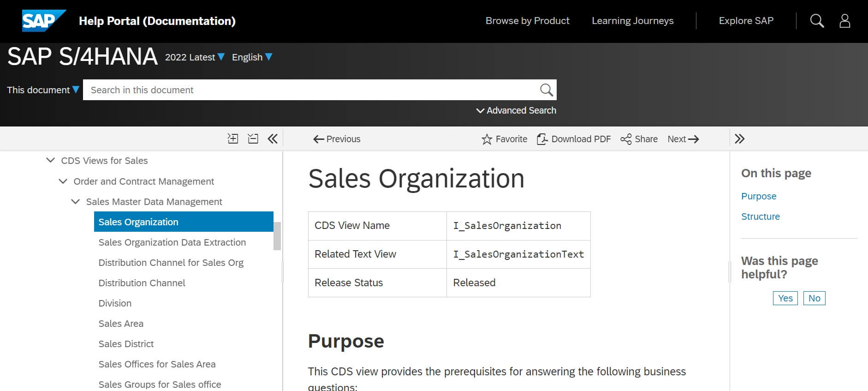Open Sales Area topic
Viewport: 868px width, 391px height.
click(121, 323)
